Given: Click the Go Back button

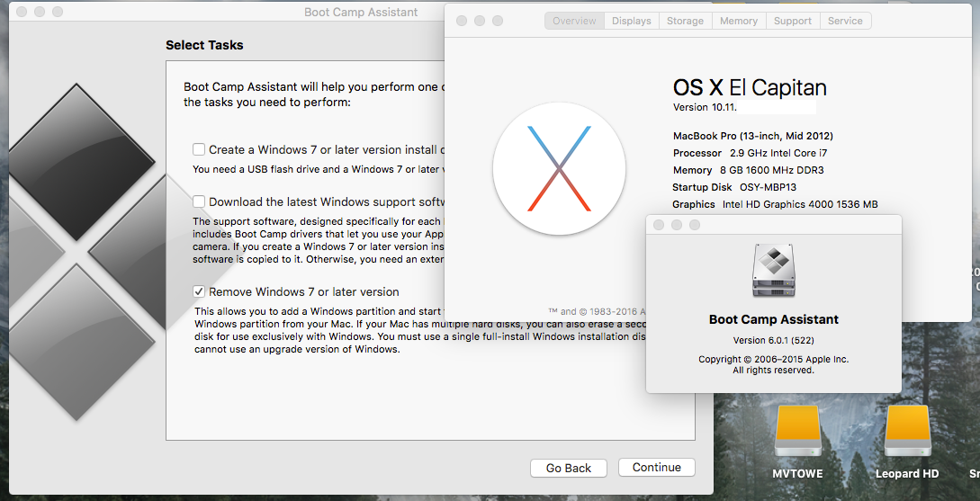Looking at the screenshot, I should 568,468.
